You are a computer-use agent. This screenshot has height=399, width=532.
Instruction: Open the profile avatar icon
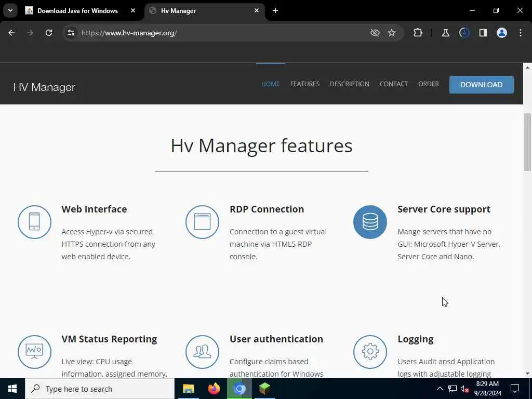[x=501, y=33]
